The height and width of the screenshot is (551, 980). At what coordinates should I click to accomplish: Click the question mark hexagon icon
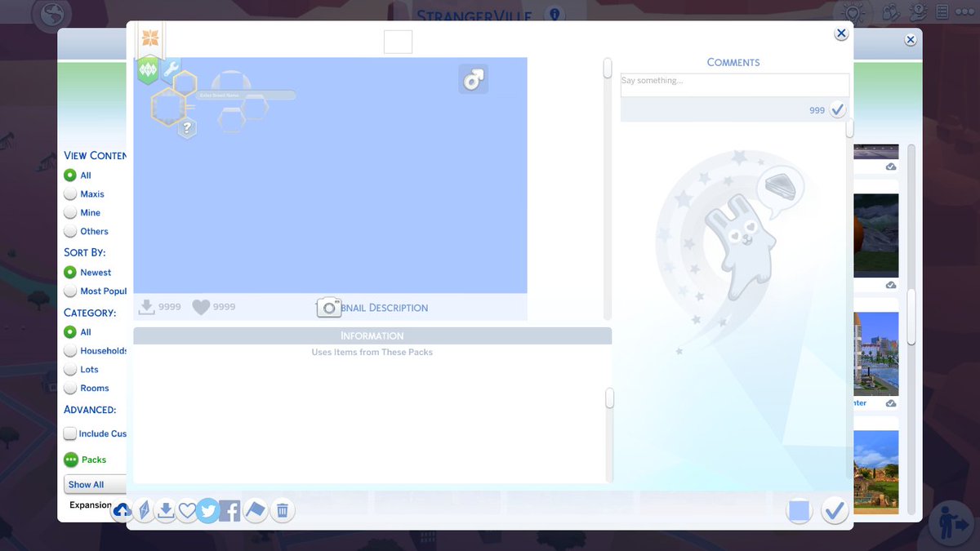coord(187,127)
